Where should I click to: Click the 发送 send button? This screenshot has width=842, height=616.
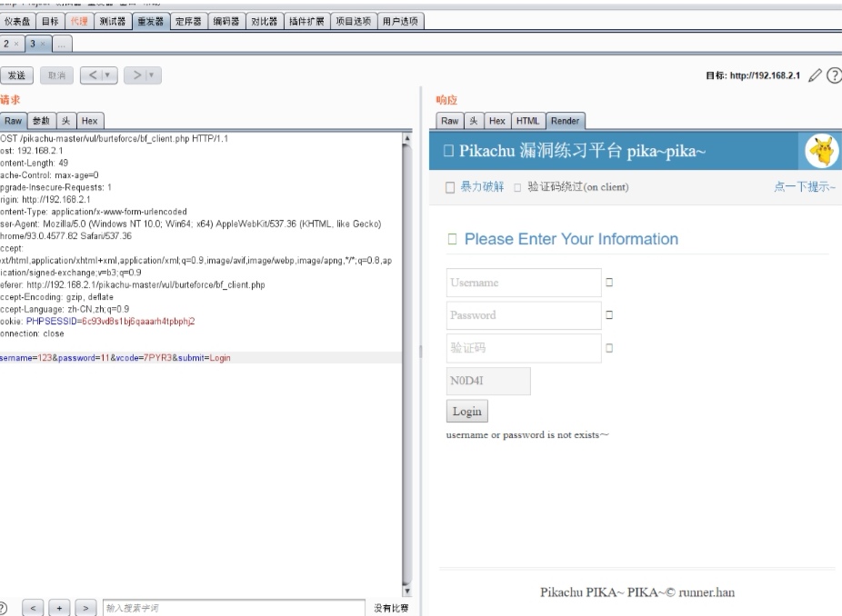click(x=16, y=75)
